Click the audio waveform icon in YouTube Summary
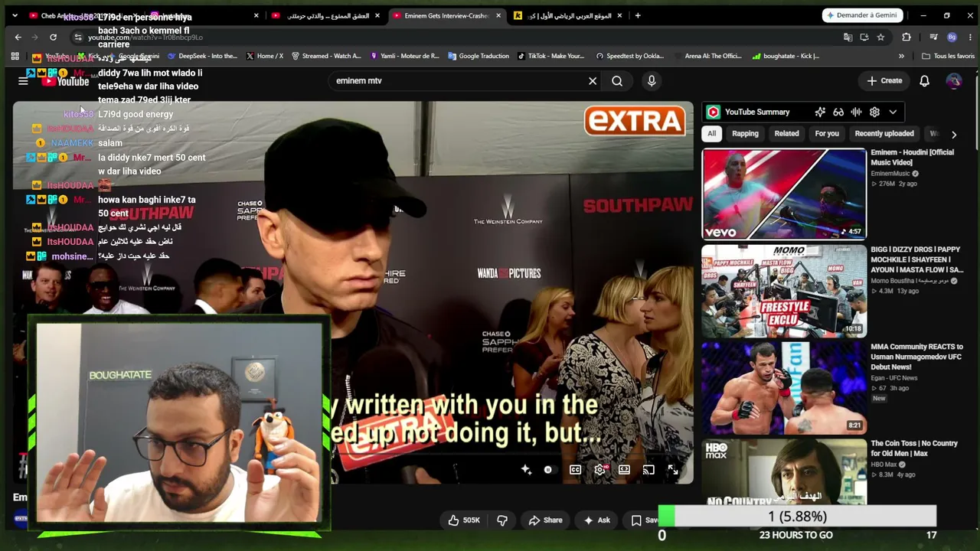The height and width of the screenshot is (551, 980). [x=857, y=112]
